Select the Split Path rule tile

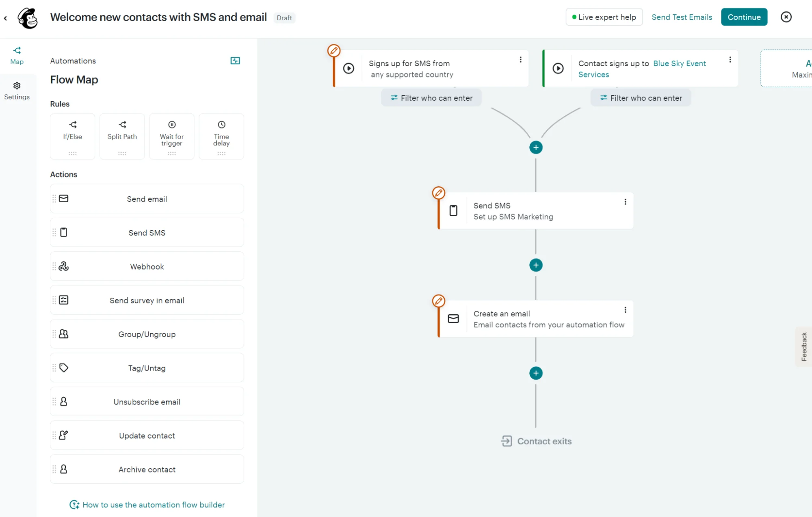(x=122, y=136)
